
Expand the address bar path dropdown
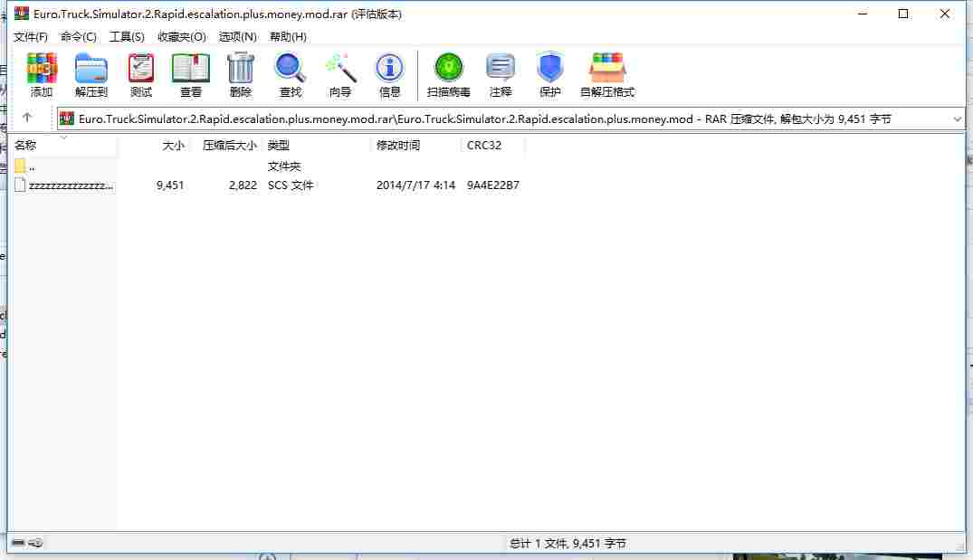tap(957, 119)
